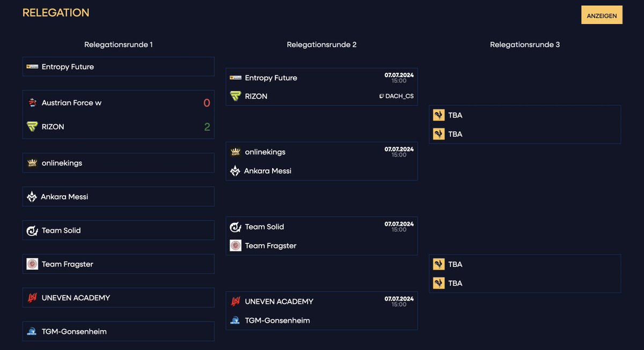
Task: Select onlinekings team name in Relegationsrunde 1
Action: 62,163
